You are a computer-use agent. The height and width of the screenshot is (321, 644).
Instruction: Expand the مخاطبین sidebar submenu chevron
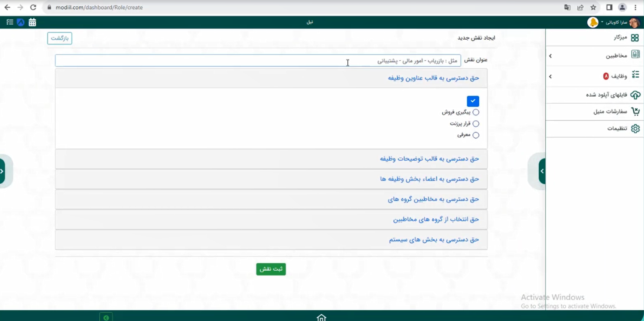(x=551, y=56)
